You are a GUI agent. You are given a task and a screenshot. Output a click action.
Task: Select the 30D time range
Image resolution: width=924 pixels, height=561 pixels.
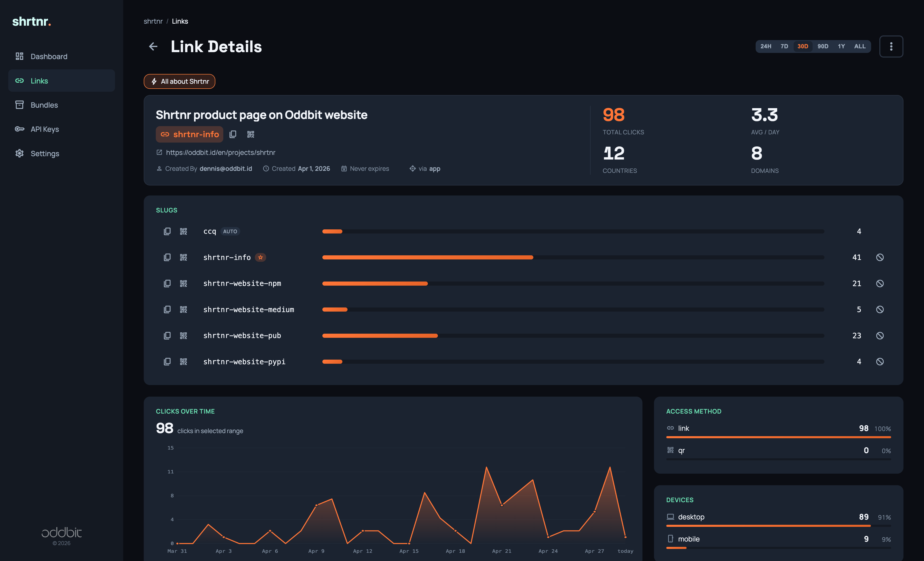pos(803,46)
